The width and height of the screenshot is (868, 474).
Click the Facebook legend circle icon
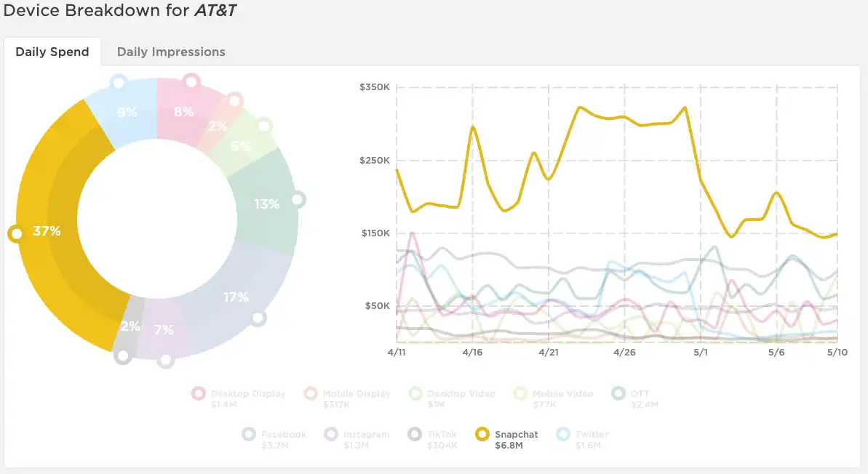[x=249, y=434]
